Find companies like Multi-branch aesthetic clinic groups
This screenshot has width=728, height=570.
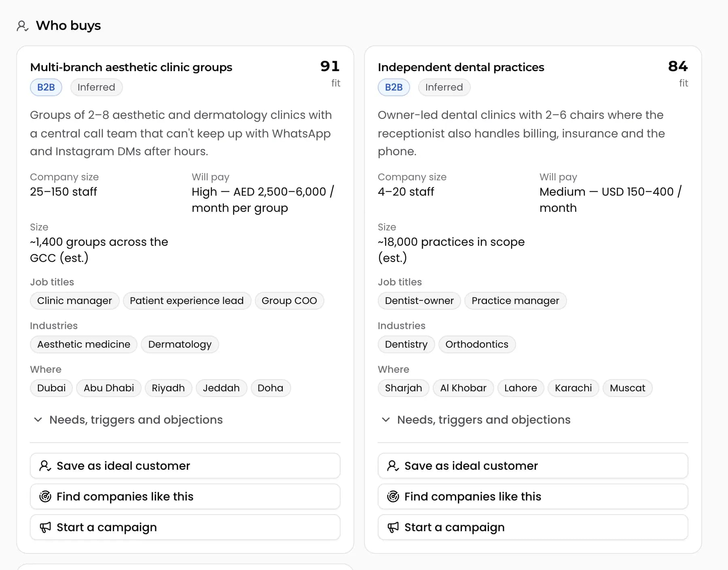pos(185,496)
